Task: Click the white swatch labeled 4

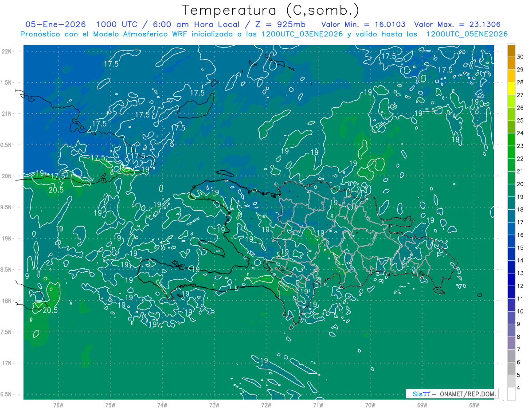Action: 511,394
